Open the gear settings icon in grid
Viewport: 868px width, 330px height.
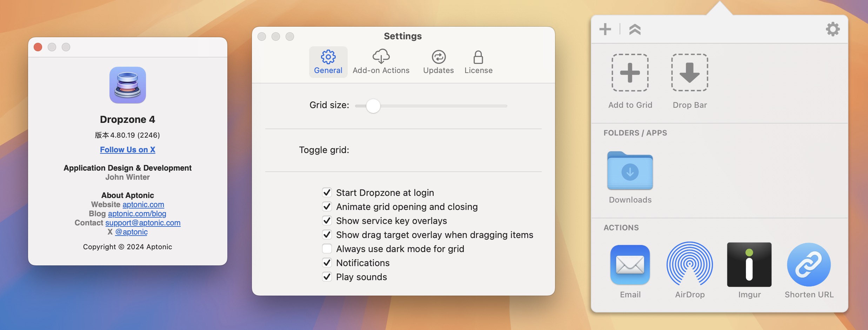[x=833, y=29]
